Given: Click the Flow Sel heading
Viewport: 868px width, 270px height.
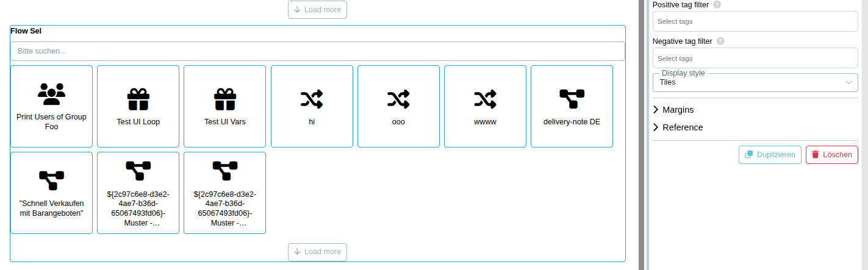Looking at the screenshot, I should point(26,30).
